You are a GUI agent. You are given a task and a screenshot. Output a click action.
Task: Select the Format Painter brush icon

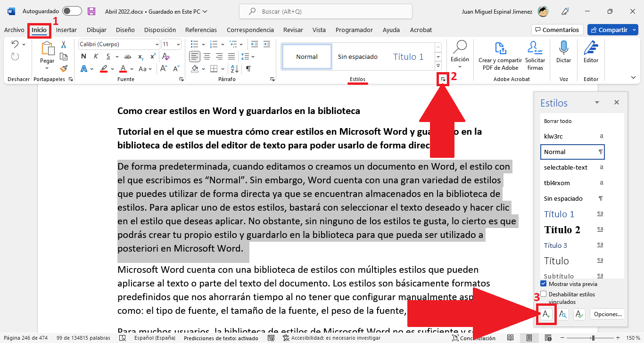point(64,68)
